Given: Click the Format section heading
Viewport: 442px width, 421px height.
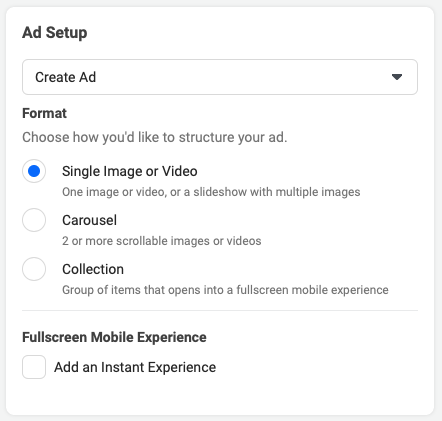Looking at the screenshot, I should click(44, 113).
